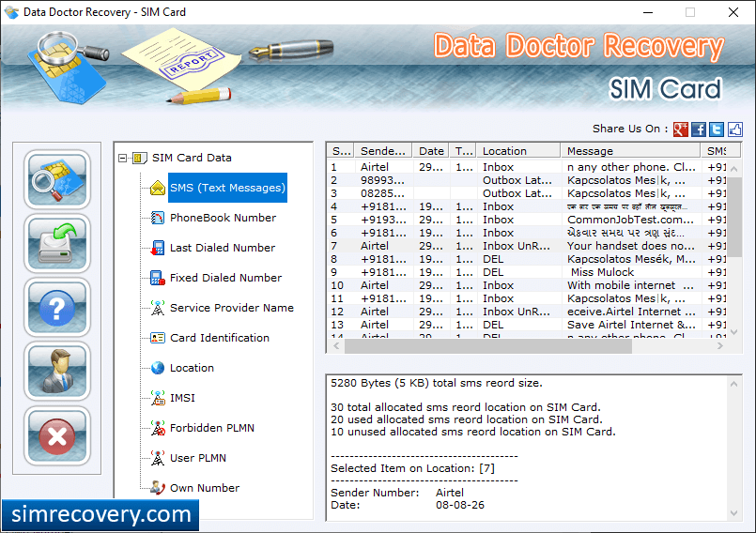Click the horizontal scroll-left arrow of SMS table
Viewport: 756px width, 533px height.
click(x=336, y=346)
